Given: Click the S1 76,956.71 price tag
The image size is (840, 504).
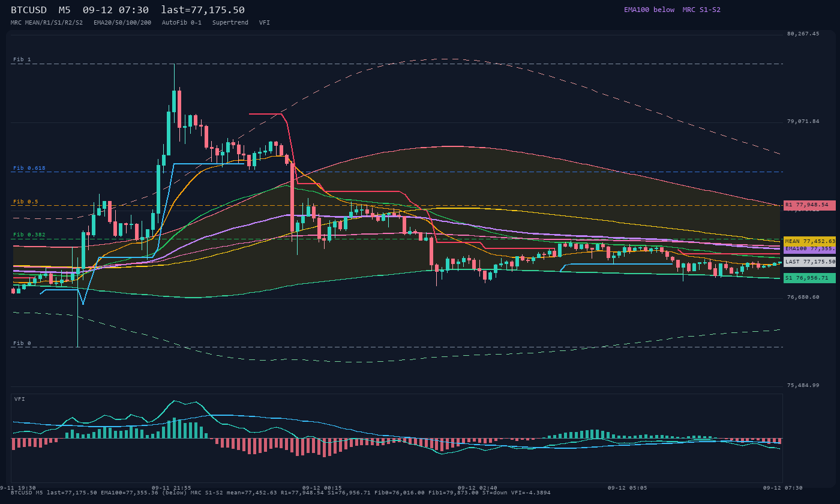Looking at the screenshot, I should [809, 278].
